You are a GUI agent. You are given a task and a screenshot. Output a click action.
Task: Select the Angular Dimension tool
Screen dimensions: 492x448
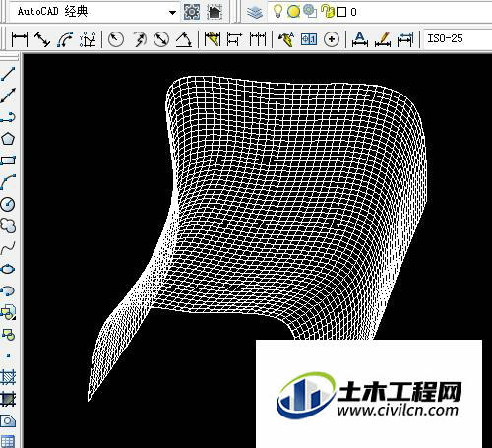click(x=184, y=39)
